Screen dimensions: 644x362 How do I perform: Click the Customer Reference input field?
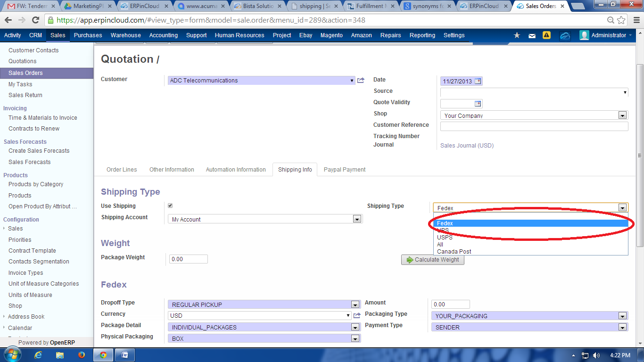(534, 126)
